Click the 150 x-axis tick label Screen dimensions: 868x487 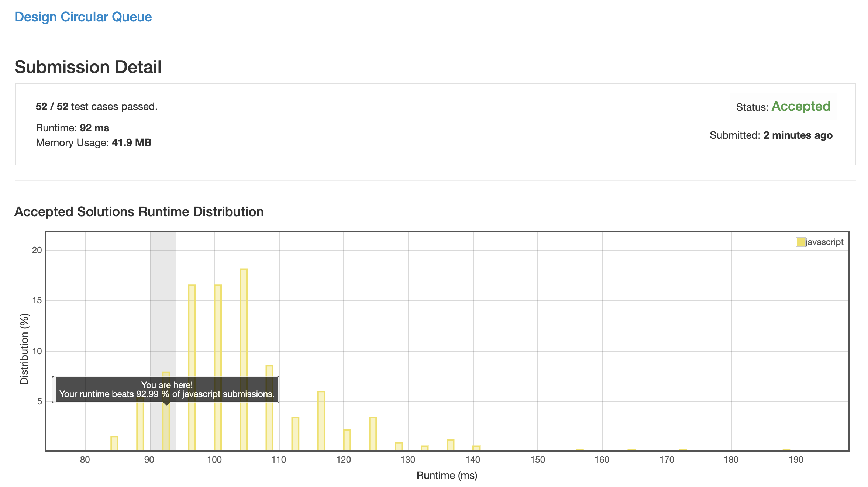[x=537, y=460]
